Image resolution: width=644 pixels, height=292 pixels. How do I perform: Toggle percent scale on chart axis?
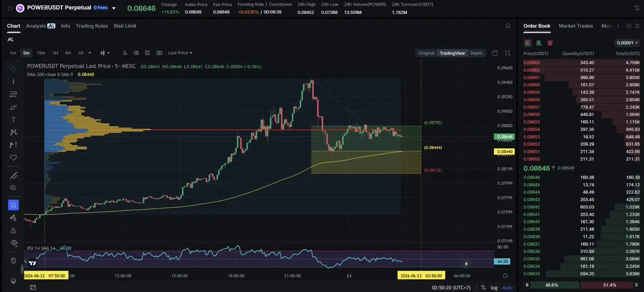point(483,288)
